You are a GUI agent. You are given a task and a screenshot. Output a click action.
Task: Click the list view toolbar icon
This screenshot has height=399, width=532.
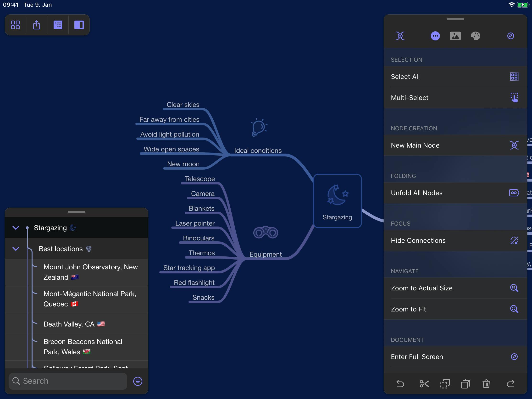(57, 25)
